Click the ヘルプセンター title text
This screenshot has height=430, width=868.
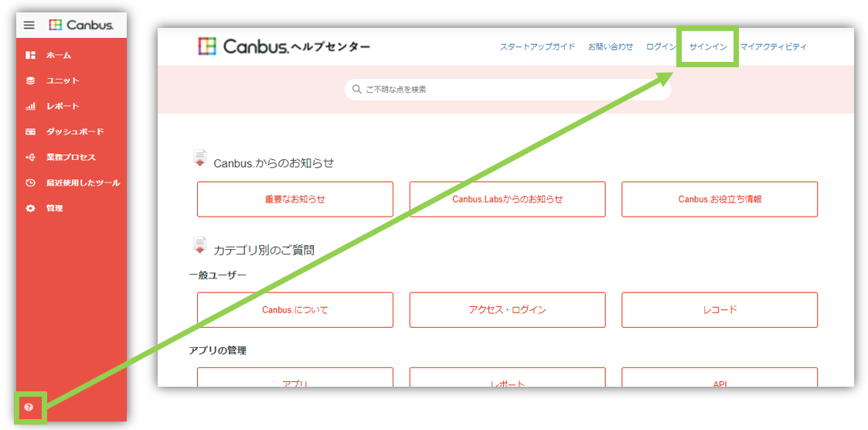click(331, 47)
